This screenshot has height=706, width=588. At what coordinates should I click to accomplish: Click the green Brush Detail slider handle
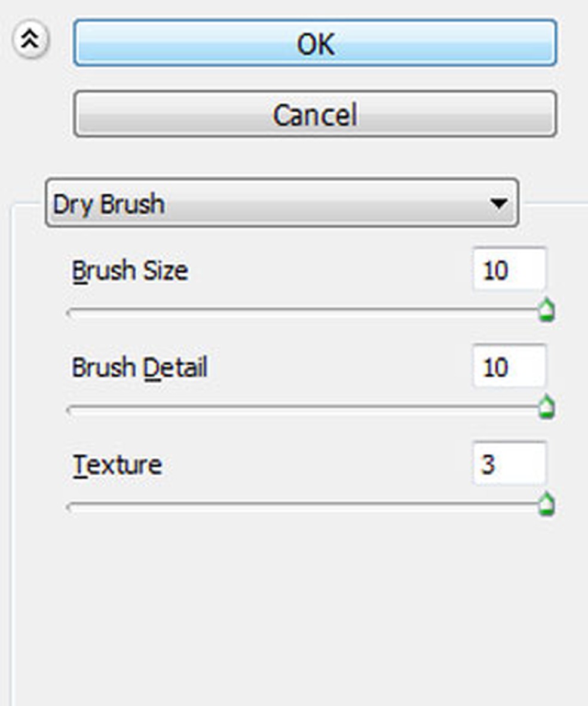tap(546, 408)
